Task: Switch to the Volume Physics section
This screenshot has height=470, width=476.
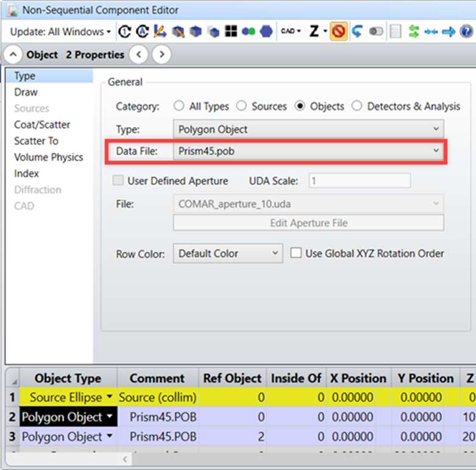Action: coord(49,157)
